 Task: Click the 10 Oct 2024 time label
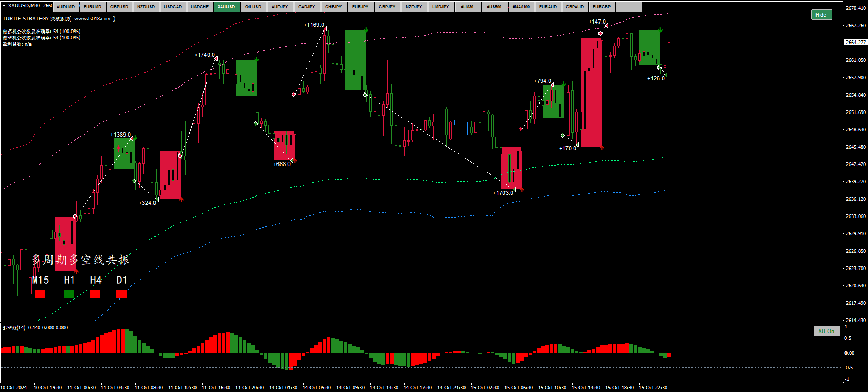[x=14, y=387]
